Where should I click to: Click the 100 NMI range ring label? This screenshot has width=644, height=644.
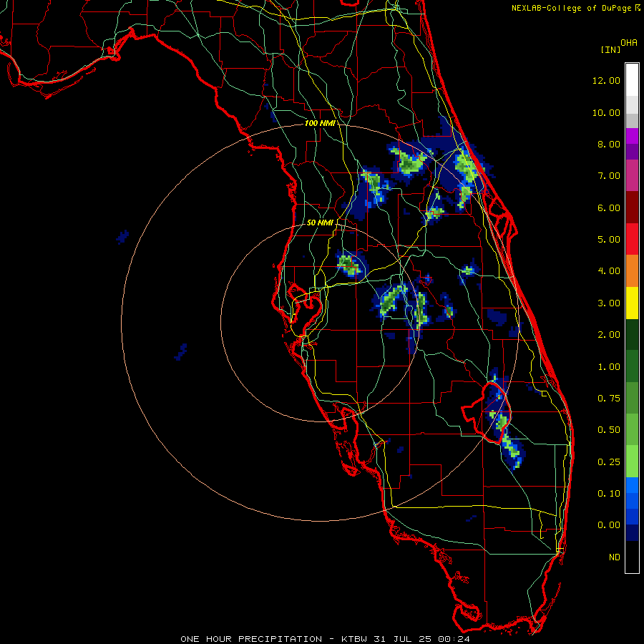click(x=320, y=123)
